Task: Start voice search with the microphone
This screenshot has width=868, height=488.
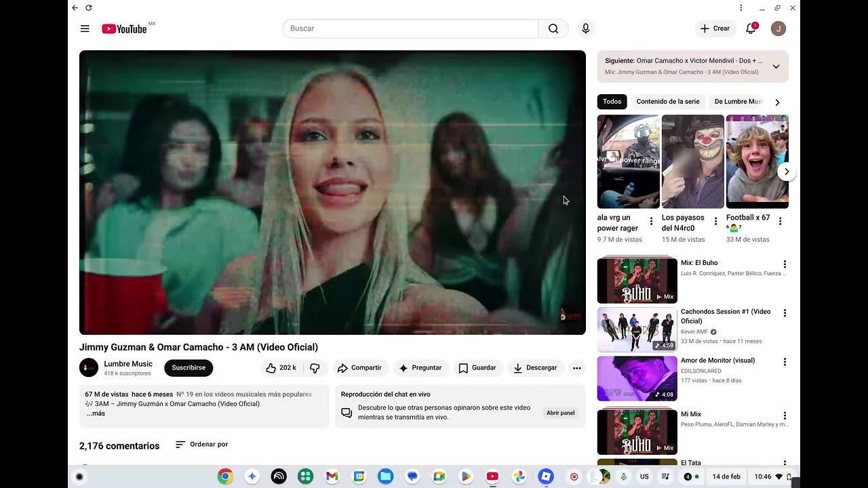Action: click(x=586, y=28)
